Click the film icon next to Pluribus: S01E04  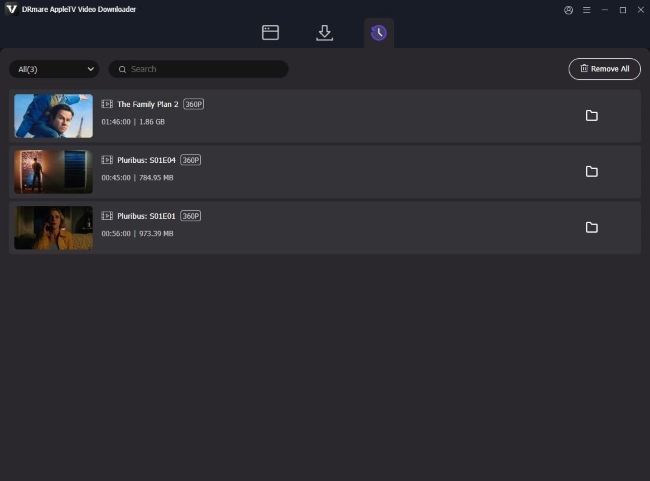pos(107,160)
